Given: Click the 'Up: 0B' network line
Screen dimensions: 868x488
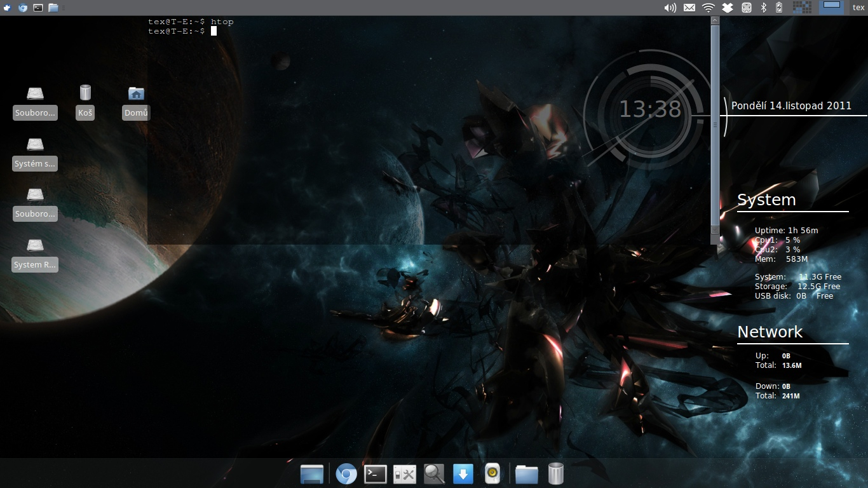Looking at the screenshot, I should (773, 356).
